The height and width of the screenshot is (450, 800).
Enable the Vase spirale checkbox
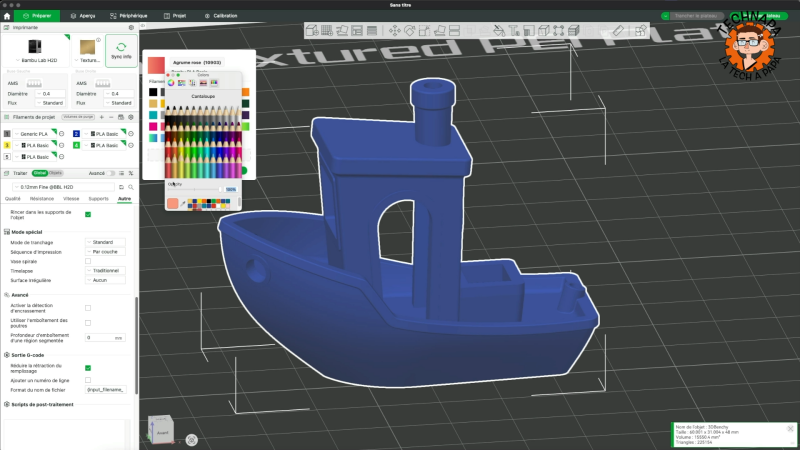(x=88, y=261)
